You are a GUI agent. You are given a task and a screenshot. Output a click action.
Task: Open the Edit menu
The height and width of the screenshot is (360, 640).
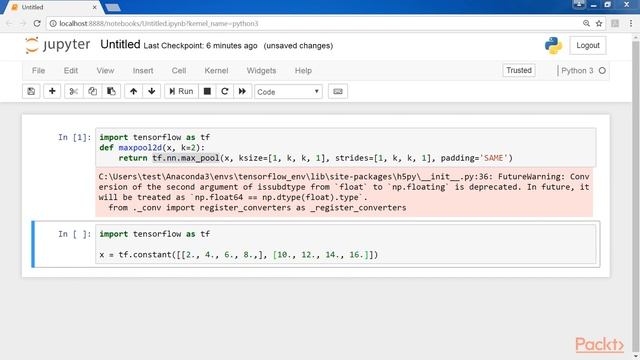pos(71,71)
